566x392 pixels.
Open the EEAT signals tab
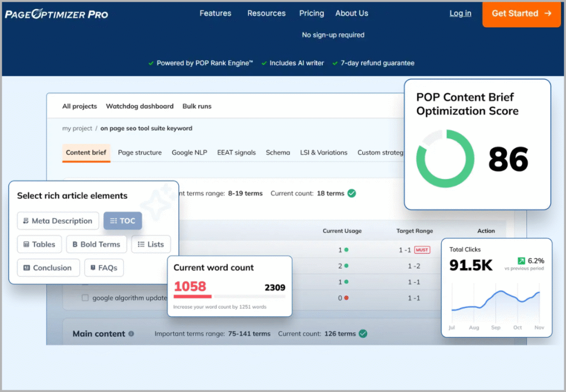(x=237, y=152)
